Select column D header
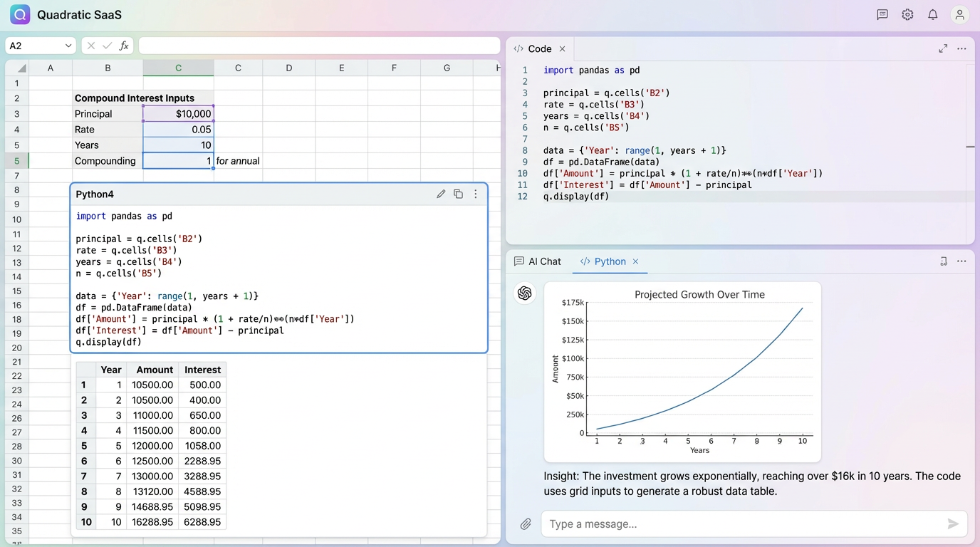The image size is (980, 547). (x=288, y=68)
